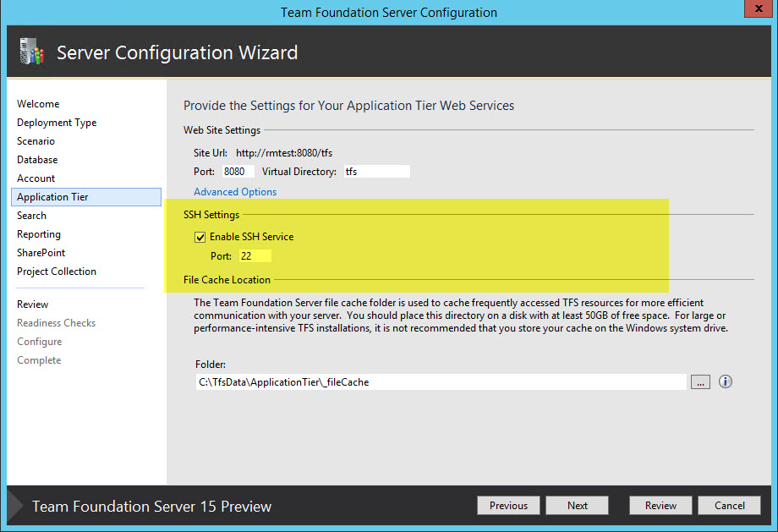Screen dimensions: 778x532
Task: Click the Virtual Directory field
Action: [376, 172]
